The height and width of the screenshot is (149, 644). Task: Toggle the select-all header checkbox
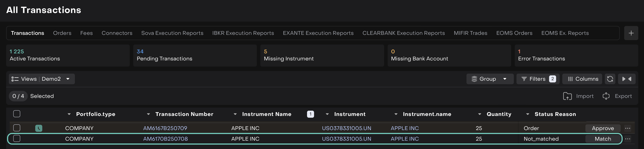pos(17,114)
